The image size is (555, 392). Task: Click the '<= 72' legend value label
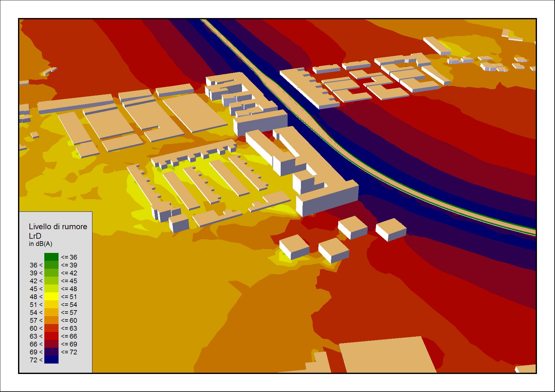coord(69,352)
